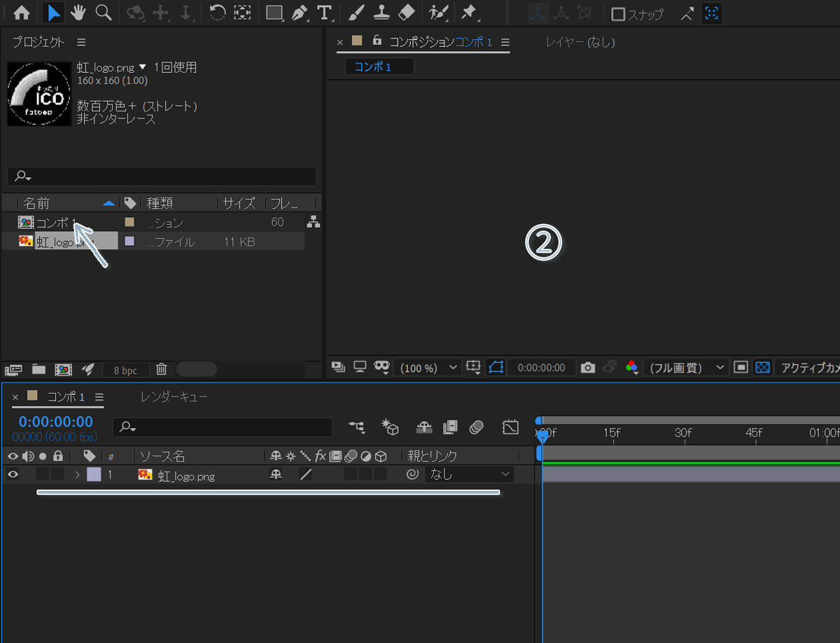Screen dimensions: 840x643
Task: Open the アクティブカメラ view dropdown
Action: (x=808, y=368)
